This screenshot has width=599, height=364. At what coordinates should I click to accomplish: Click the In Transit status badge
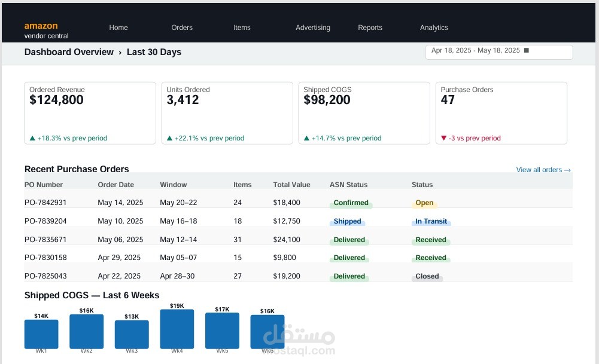(x=431, y=221)
